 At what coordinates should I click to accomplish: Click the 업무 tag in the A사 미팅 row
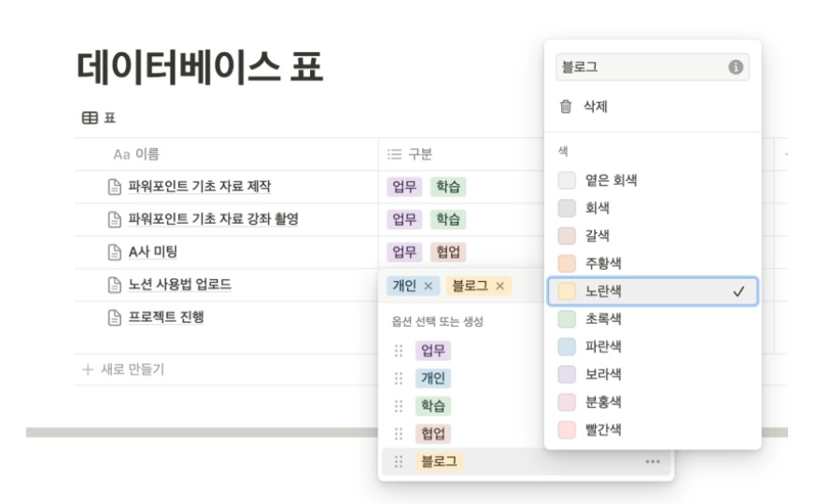[x=404, y=252]
